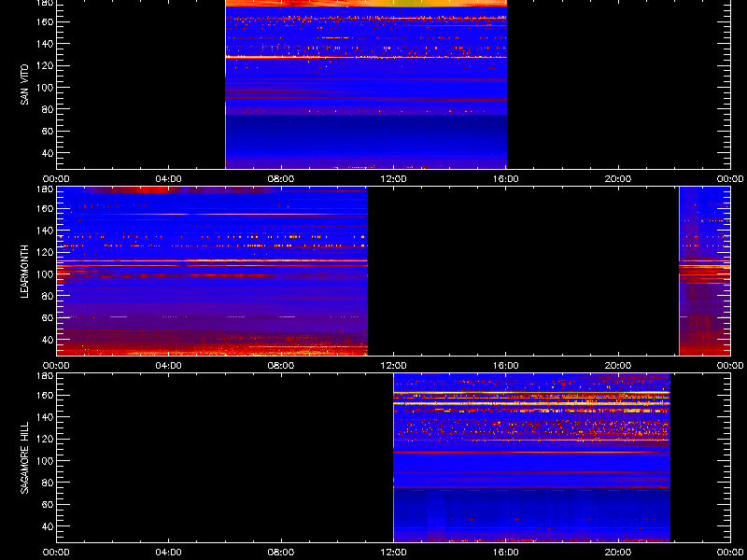Viewport: 747px width, 560px height.
Task: Click the SAN VITO station label
Action: (25, 85)
